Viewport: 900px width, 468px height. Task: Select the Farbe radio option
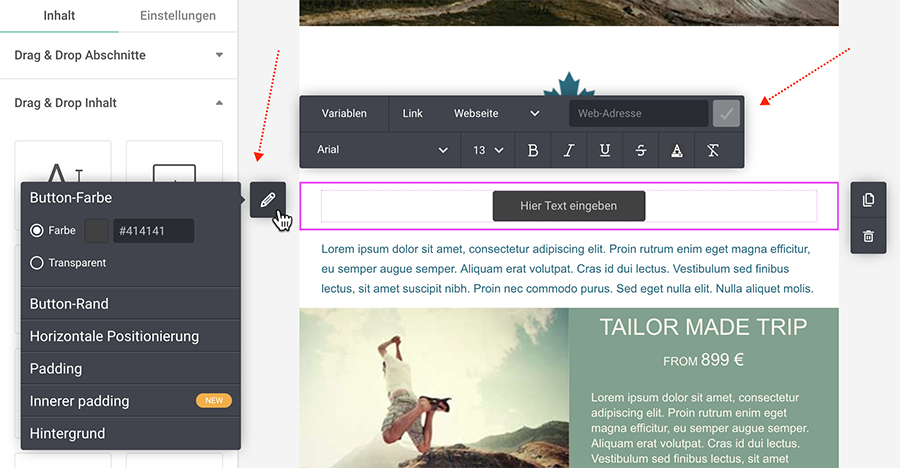(x=37, y=231)
